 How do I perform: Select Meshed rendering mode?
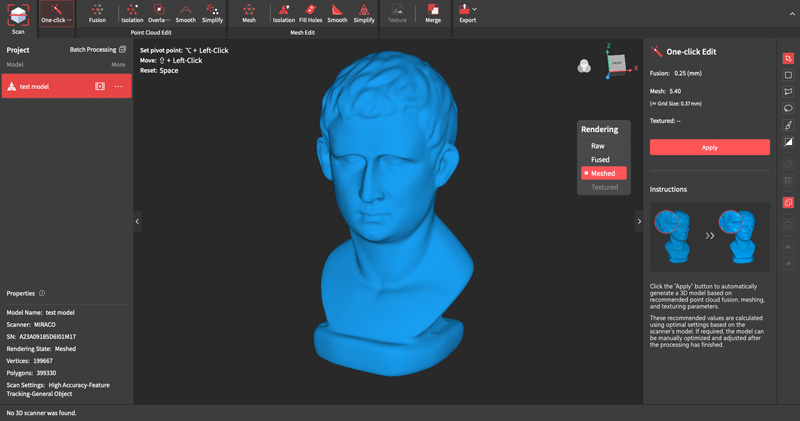coord(604,174)
